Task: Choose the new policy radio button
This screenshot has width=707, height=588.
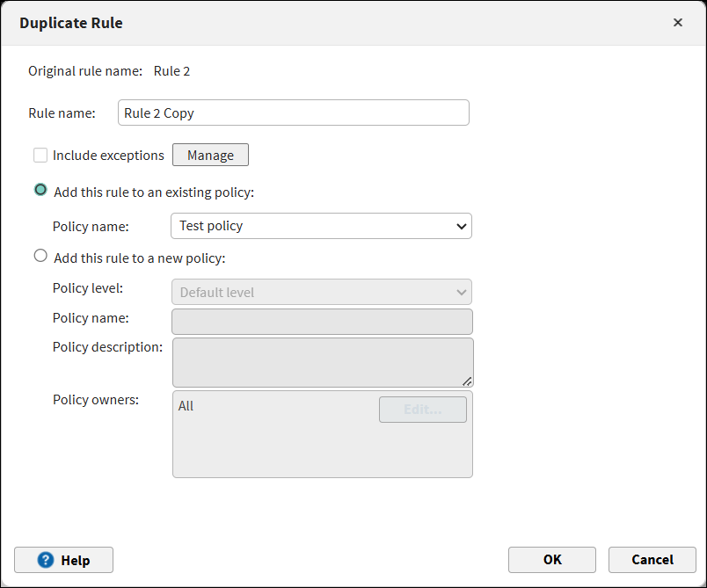Action: [40, 257]
